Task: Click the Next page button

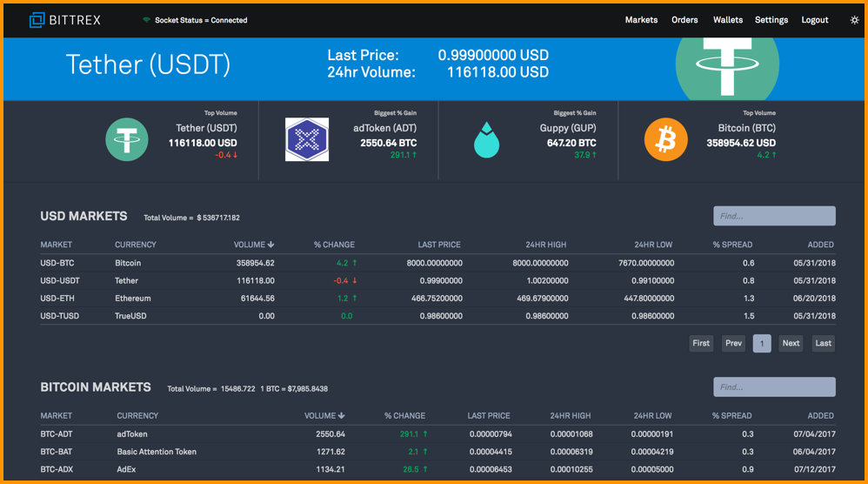Action: [791, 343]
